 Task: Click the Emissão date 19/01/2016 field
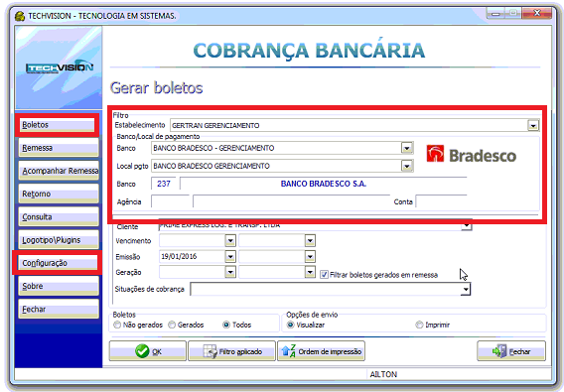pyautogui.click(x=192, y=256)
